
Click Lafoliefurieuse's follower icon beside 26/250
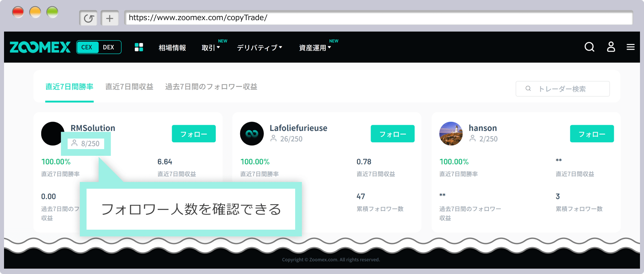point(273,138)
